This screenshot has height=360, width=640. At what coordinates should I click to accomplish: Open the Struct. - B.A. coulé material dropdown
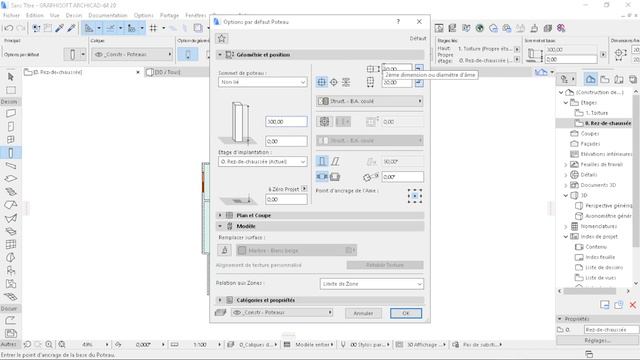coord(370,101)
